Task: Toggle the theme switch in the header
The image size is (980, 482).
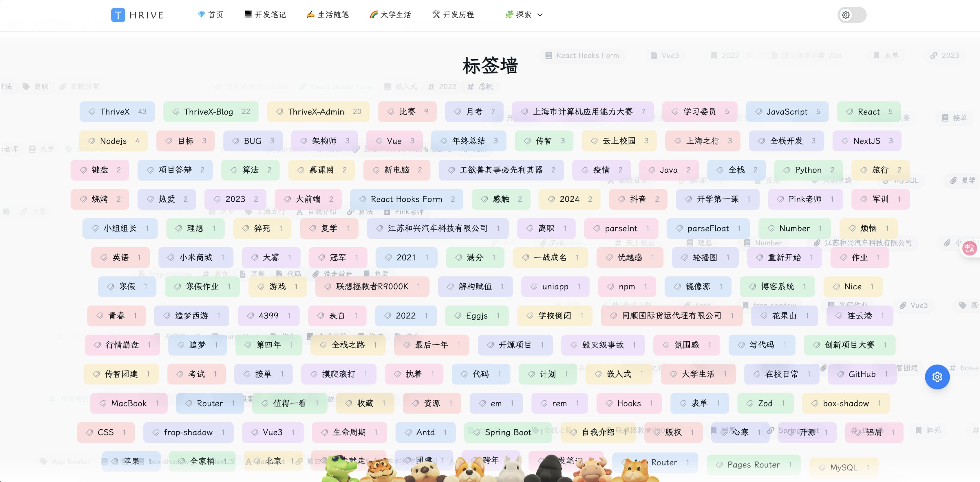Action: click(x=852, y=15)
